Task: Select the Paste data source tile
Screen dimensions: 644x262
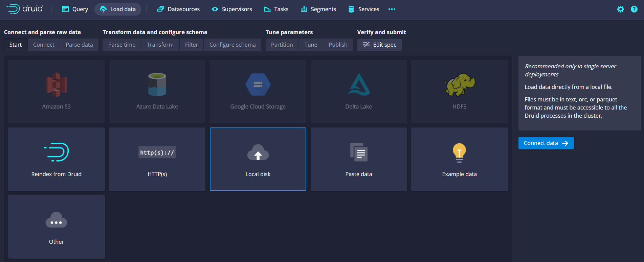Action: 358,159
